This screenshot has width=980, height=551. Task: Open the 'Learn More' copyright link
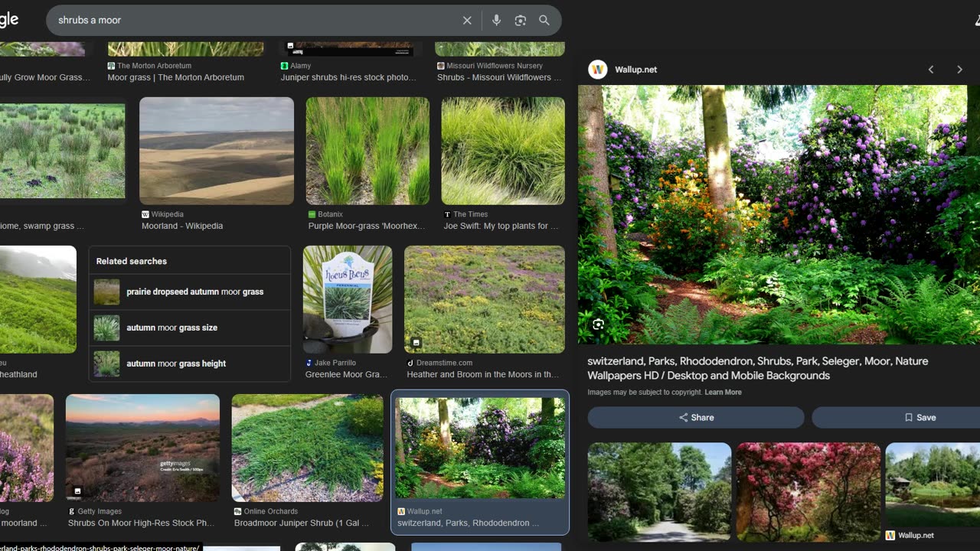[x=723, y=393]
